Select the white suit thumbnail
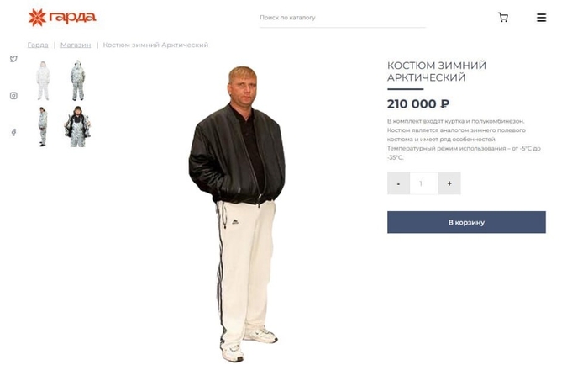 point(43,81)
